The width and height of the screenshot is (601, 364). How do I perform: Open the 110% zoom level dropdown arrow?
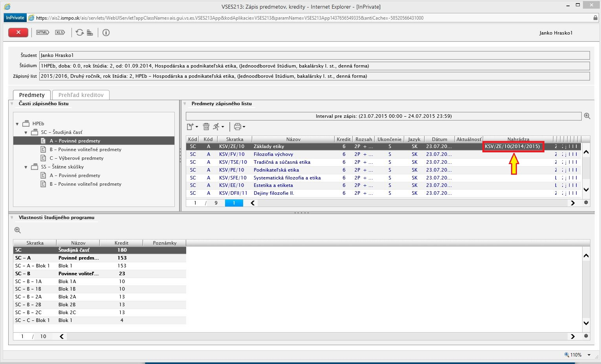(x=589, y=355)
